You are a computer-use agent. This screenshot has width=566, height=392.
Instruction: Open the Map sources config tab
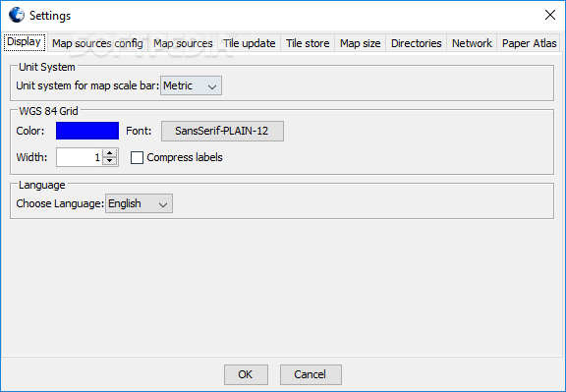pos(97,43)
